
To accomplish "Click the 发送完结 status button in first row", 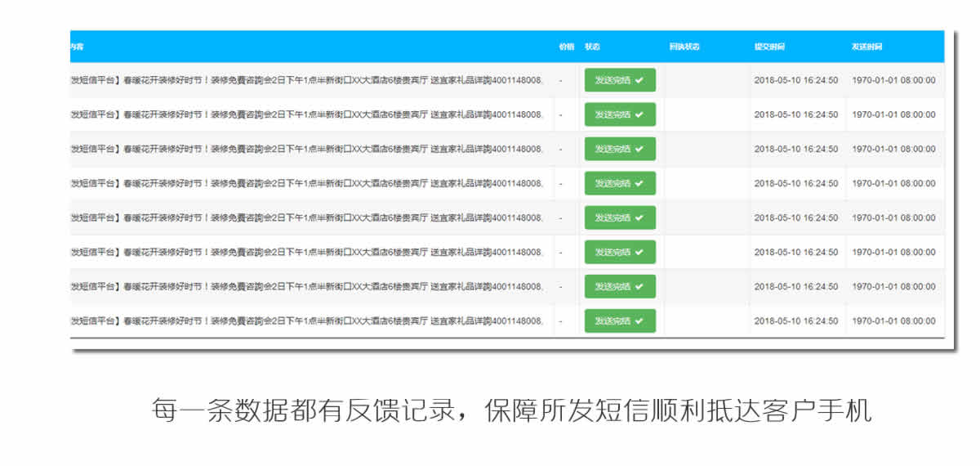I will pos(619,80).
